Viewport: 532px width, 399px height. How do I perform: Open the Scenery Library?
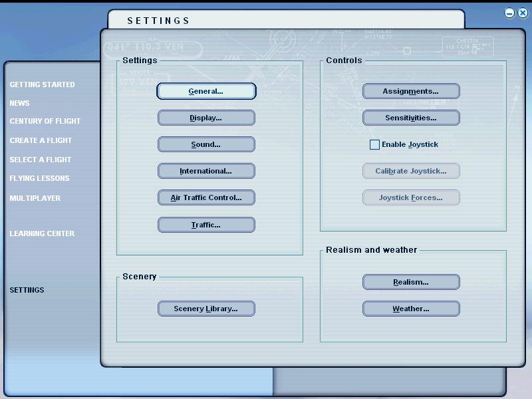206,309
